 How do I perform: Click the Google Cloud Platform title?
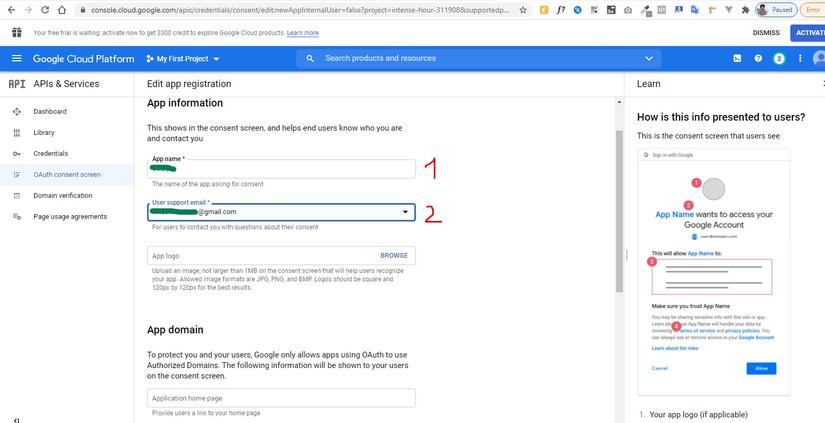83,59
